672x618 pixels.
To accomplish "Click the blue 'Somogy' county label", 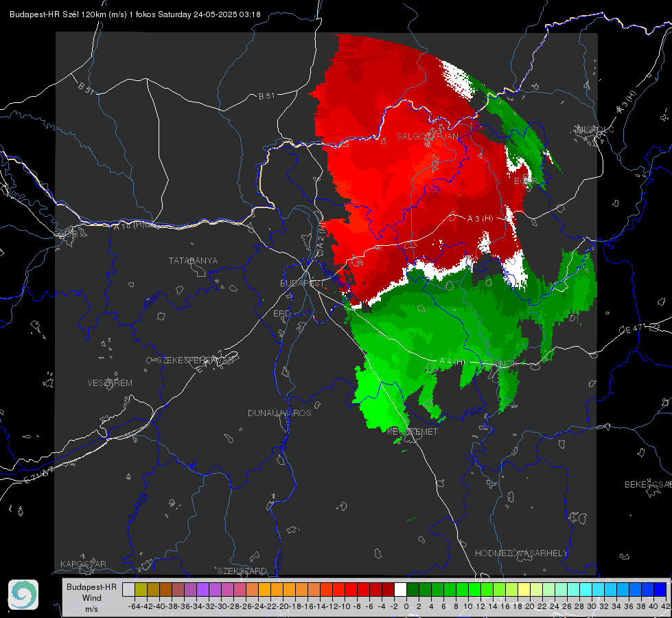I will coord(137,507).
